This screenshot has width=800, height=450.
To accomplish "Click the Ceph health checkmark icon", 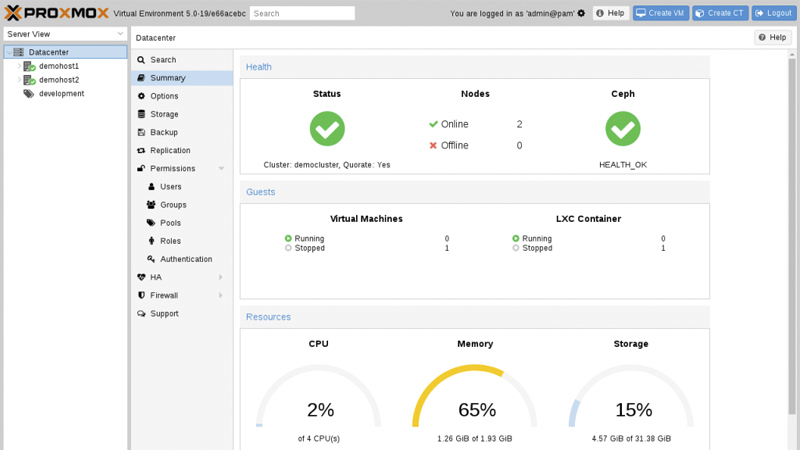I will (623, 129).
